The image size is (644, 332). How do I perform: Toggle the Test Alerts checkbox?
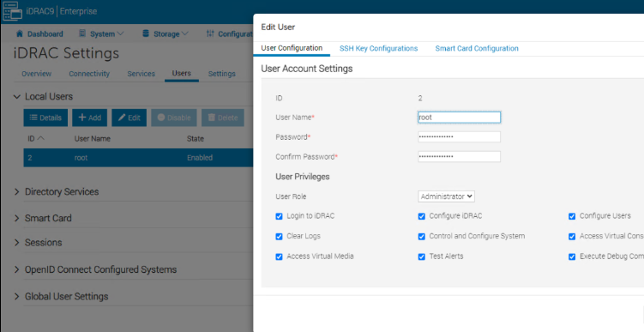click(421, 257)
